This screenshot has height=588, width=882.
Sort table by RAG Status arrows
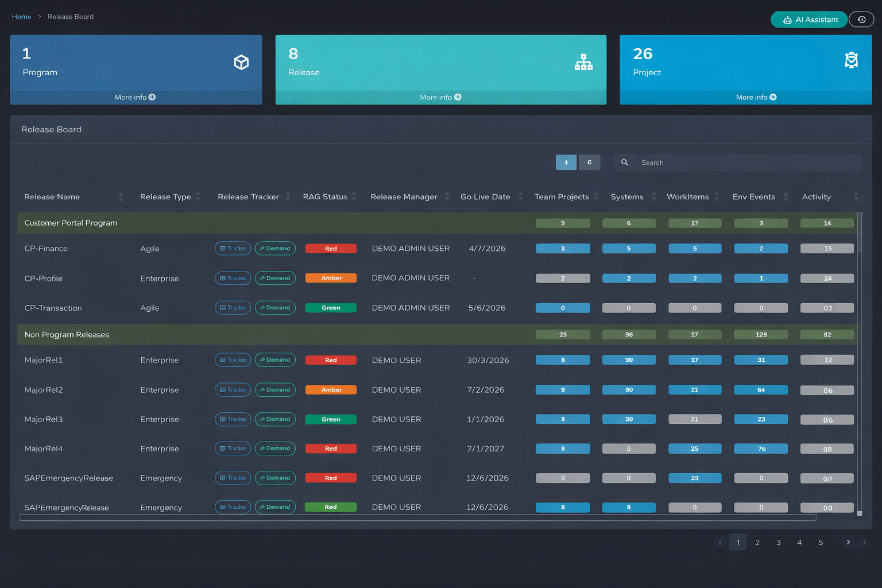click(354, 197)
